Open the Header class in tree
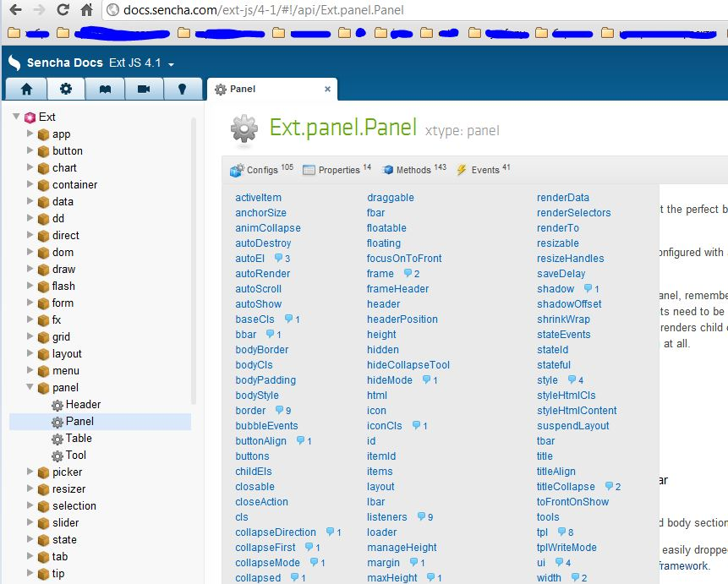The width and height of the screenshot is (728, 584). click(x=83, y=404)
